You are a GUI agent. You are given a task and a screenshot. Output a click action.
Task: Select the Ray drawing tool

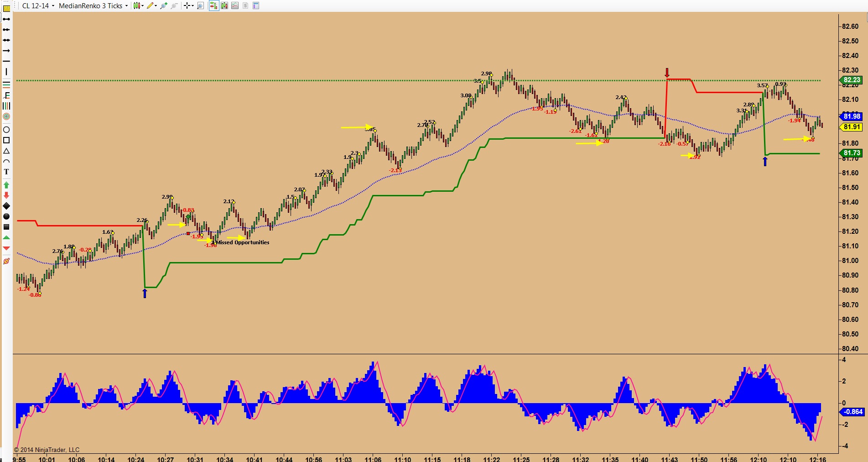(x=6, y=30)
